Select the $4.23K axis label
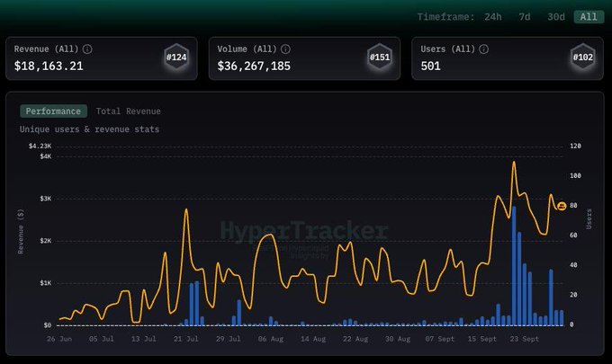The image size is (612, 364). [40, 146]
